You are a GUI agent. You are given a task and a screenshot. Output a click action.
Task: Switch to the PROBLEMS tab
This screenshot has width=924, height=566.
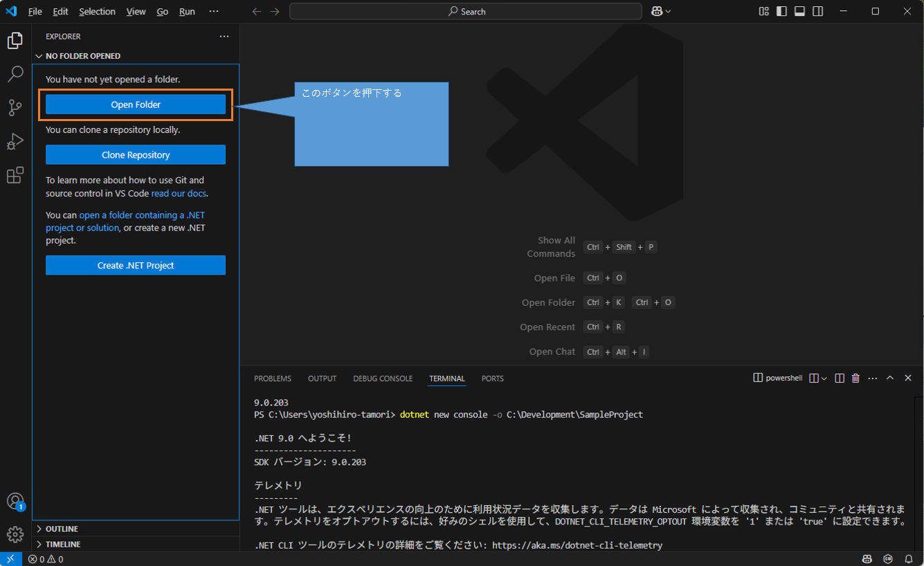[x=273, y=378]
